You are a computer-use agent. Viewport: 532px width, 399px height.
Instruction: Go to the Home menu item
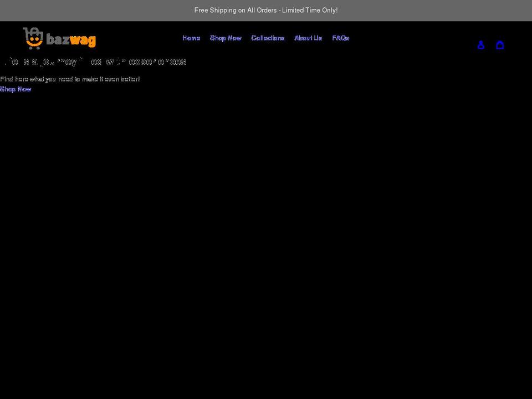tap(191, 38)
